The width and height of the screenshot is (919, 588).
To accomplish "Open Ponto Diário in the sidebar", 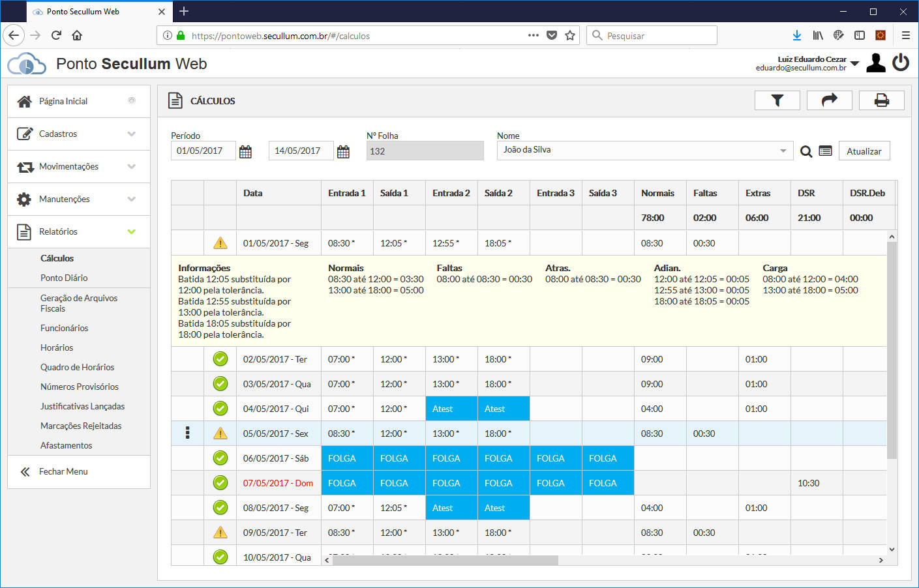I will (64, 278).
